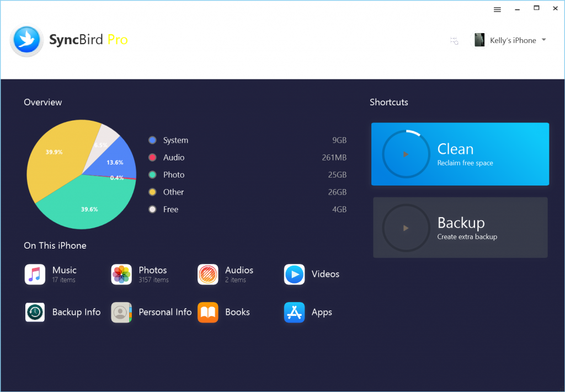Open the Backup Info icon

(x=35, y=312)
